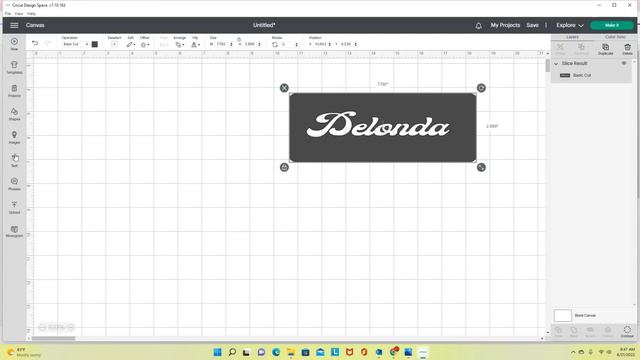The width and height of the screenshot is (640, 360).
Task: Click the rotate handle on selection box
Action: [x=481, y=88]
